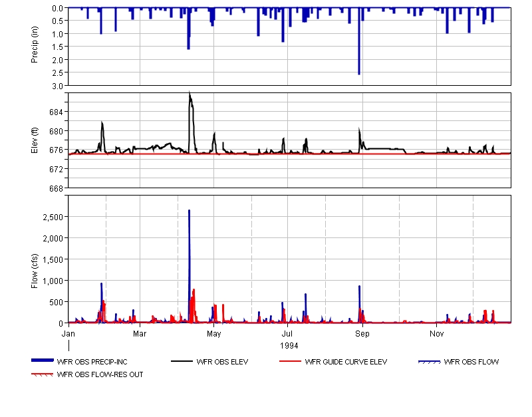This screenshot has height=417, width=532.
Task: Click the Sep tick label on time axis
Action: 362,333
